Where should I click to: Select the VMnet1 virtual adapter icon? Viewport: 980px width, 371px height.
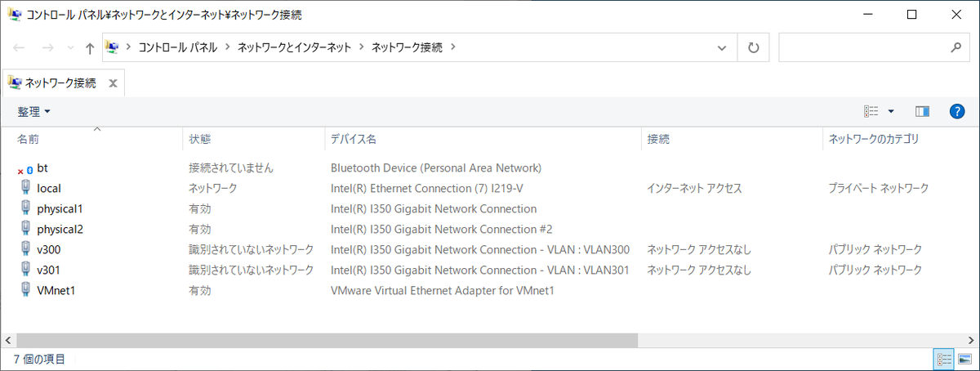(x=25, y=290)
